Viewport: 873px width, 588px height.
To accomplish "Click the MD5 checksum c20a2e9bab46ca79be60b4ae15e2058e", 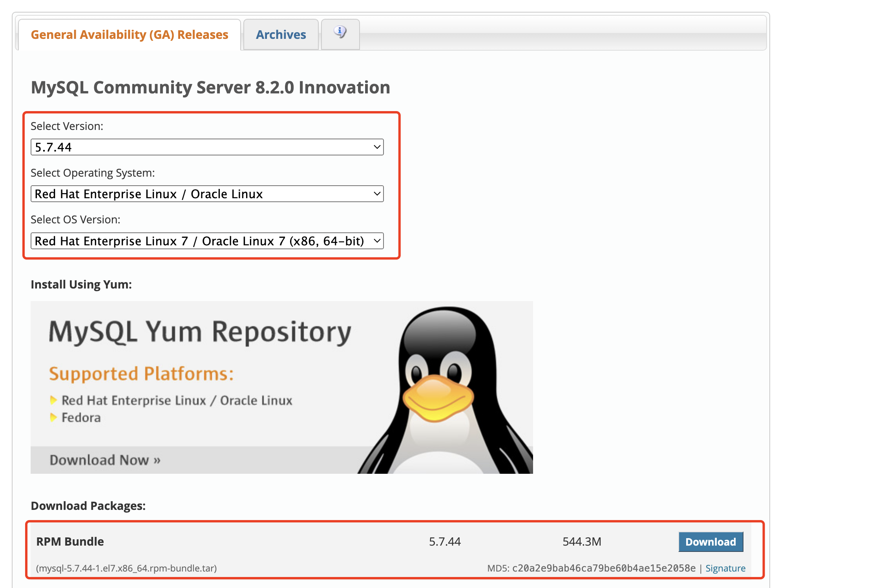I will tap(604, 568).
